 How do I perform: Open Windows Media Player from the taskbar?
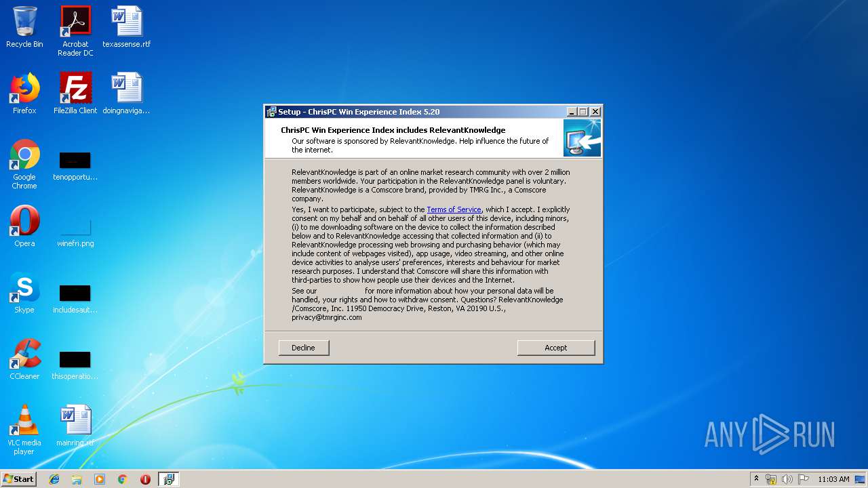click(100, 479)
